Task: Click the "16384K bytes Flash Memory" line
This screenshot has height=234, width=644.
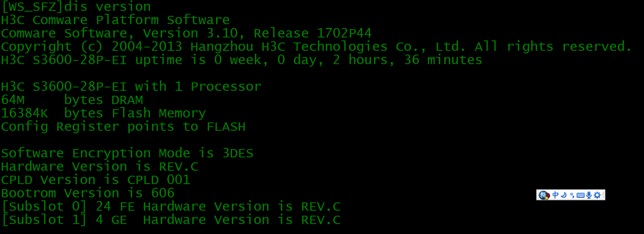Action: 103,113
